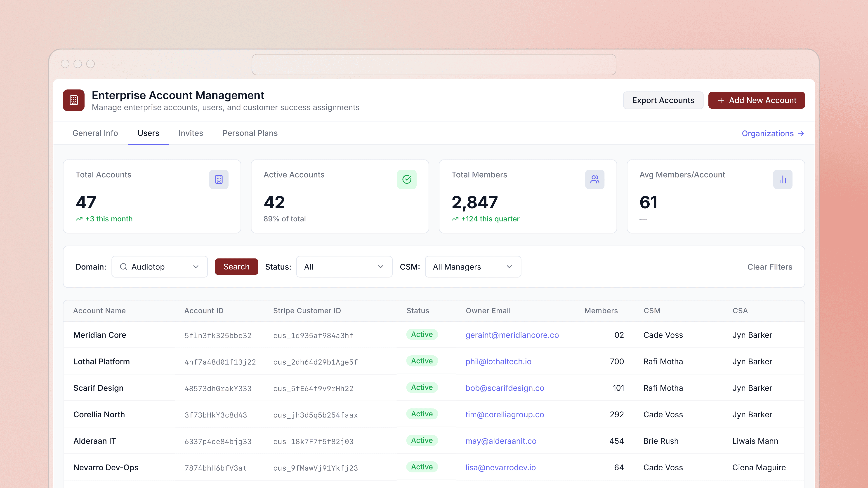Click the Active Accounts checkmark icon
Image resolution: width=868 pixels, height=488 pixels.
tap(407, 179)
